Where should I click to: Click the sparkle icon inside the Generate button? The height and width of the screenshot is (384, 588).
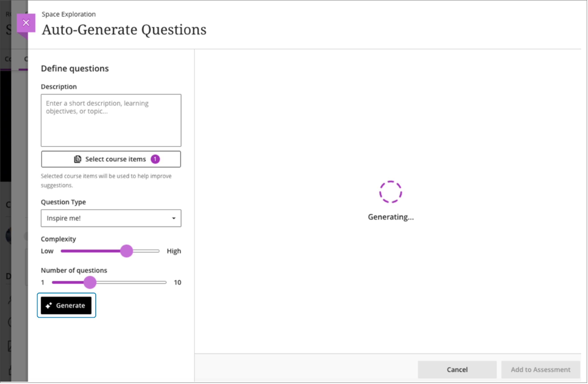[x=49, y=305]
